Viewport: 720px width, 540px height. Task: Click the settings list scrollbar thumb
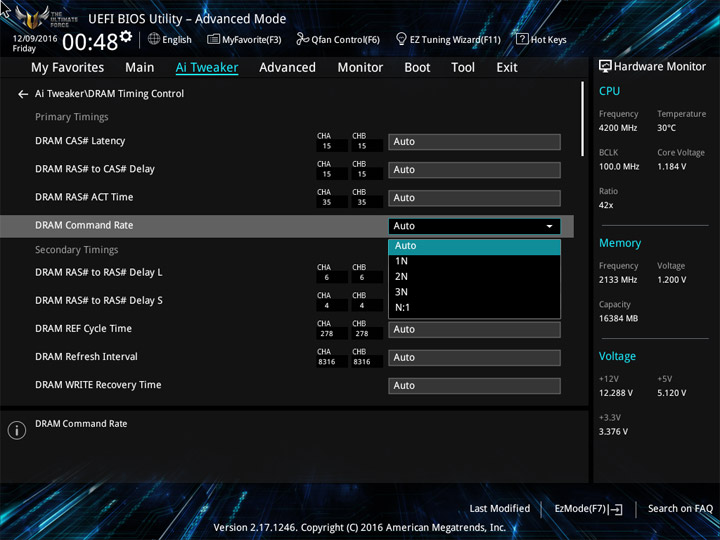coord(582,119)
